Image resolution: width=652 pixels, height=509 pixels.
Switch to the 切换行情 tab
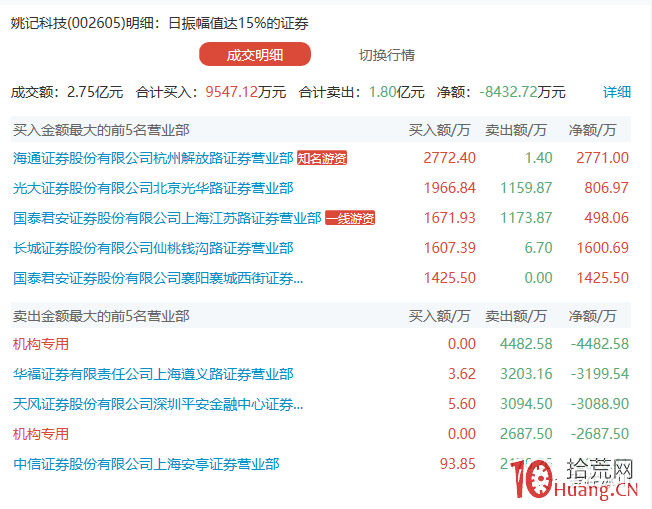pos(387,55)
